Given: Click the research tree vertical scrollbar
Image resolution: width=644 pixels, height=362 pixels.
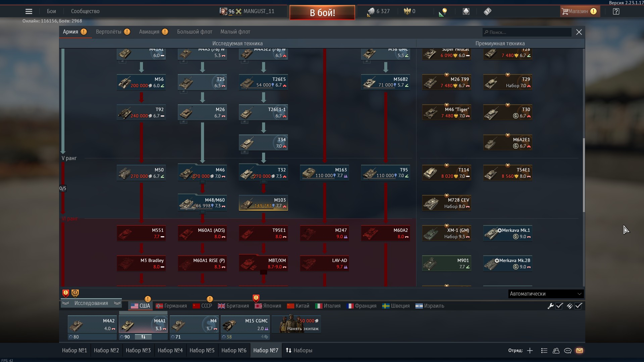Looking at the screenshot, I should pos(584,175).
